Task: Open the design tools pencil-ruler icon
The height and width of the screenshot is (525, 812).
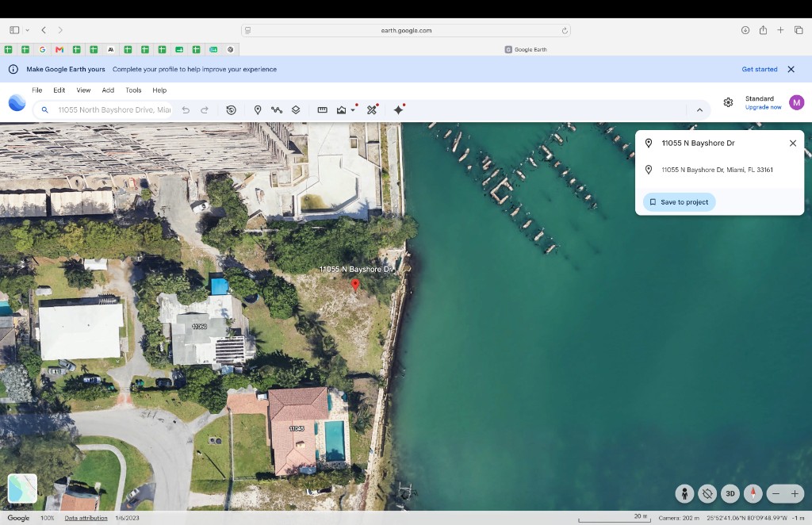Action: (372, 109)
